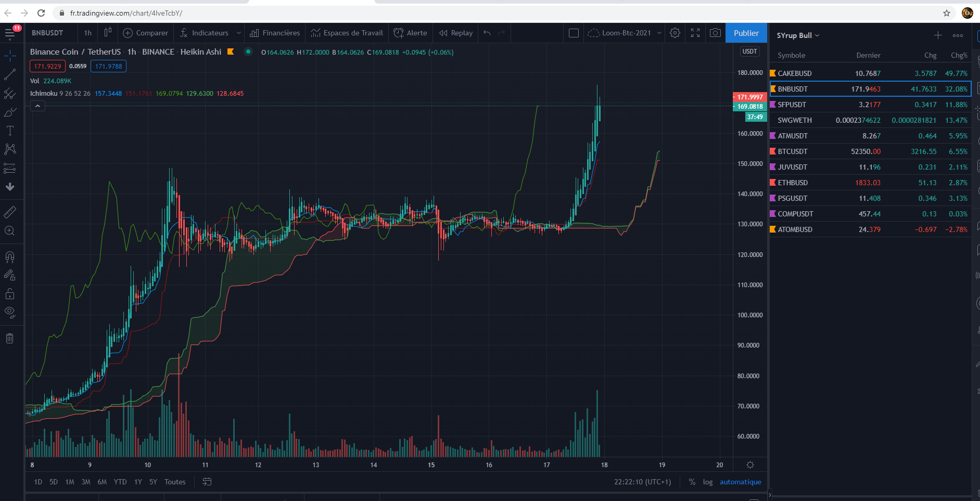Redo the last chart action
The width and height of the screenshot is (980, 501).
[502, 33]
